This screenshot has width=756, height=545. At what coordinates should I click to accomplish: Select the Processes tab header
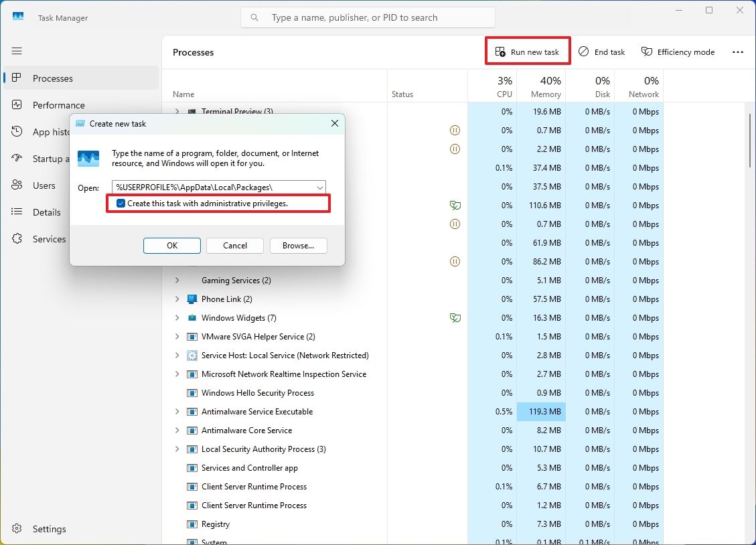[193, 52]
